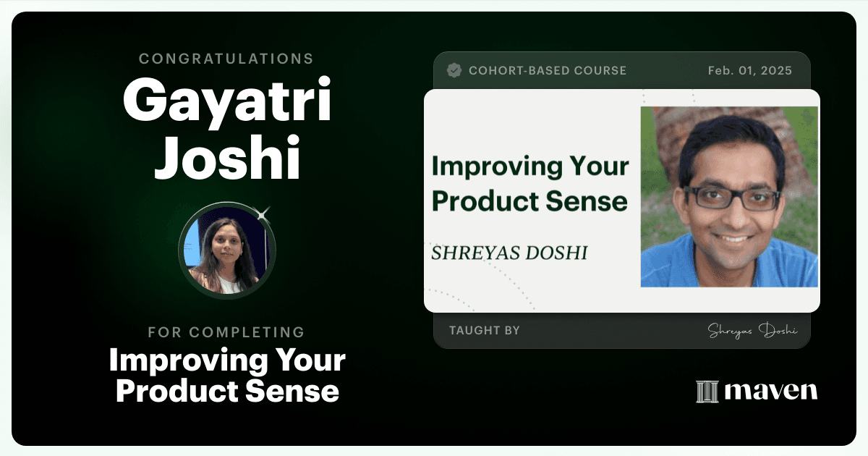
Task: Click the Maven columns logo icon
Action: [x=707, y=391]
